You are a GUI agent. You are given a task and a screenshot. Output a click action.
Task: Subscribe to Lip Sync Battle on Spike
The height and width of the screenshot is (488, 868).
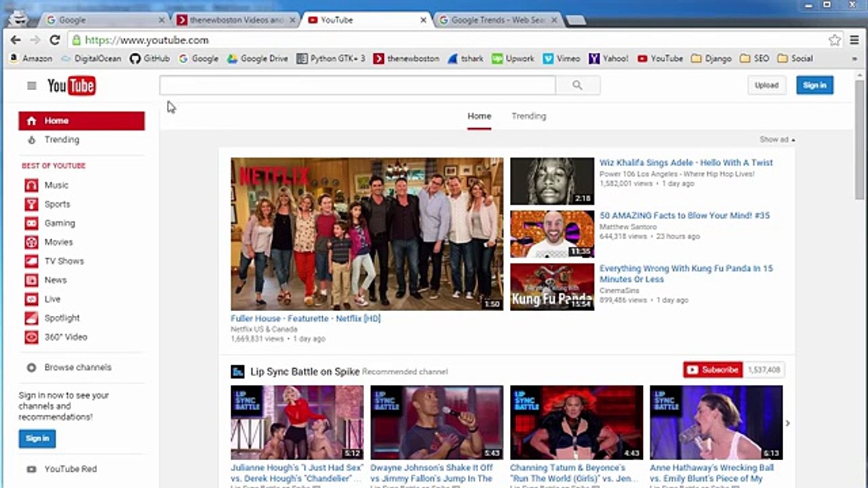tap(713, 370)
